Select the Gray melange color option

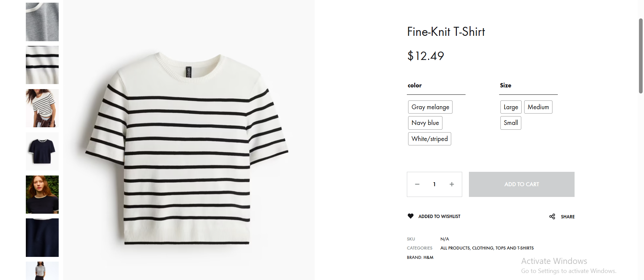click(430, 107)
